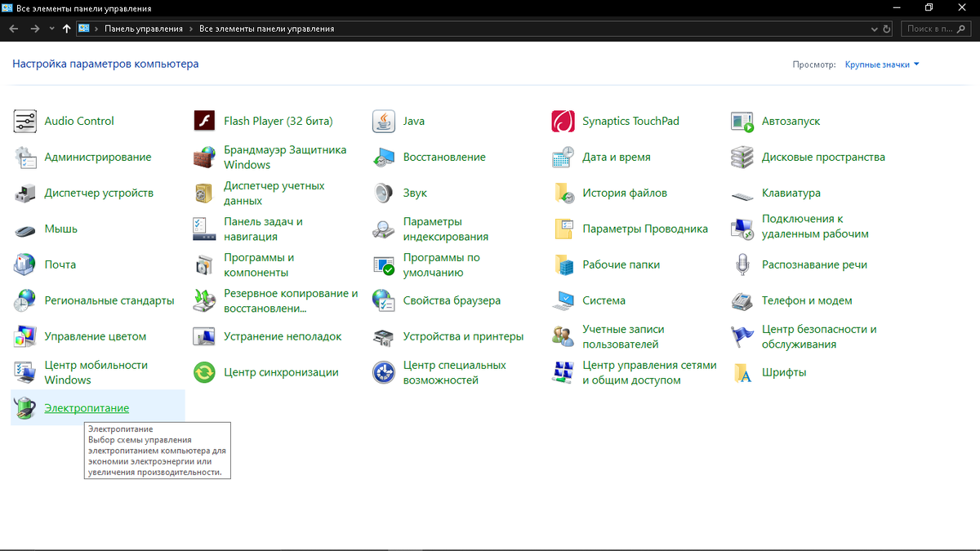The width and height of the screenshot is (980, 551).
Task: Open the Диспетчер устройств icon
Action: click(x=25, y=193)
